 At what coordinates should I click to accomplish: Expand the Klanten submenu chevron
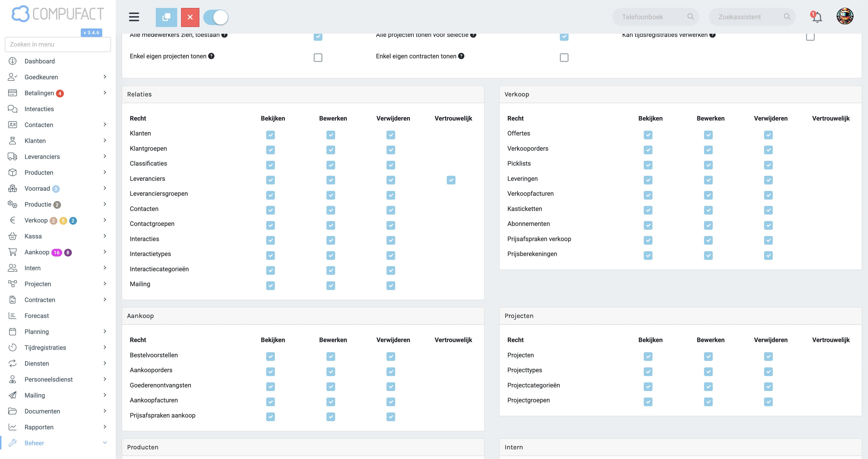(x=105, y=140)
